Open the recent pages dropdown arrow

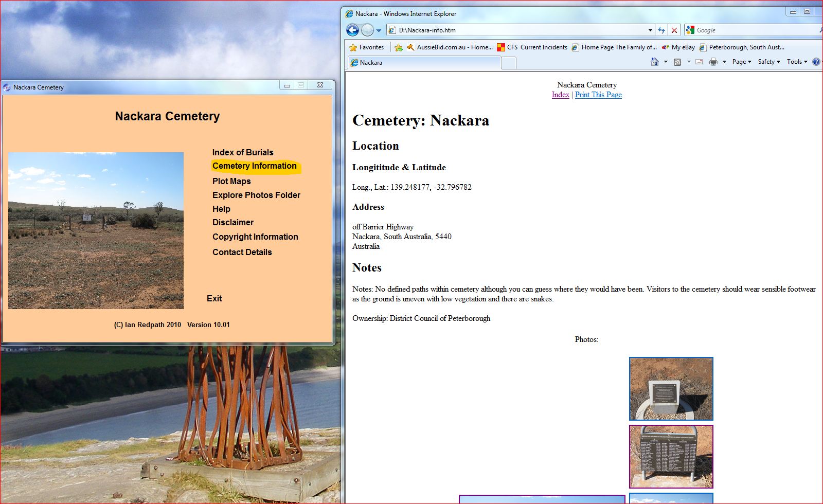pyautogui.click(x=379, y=30)
